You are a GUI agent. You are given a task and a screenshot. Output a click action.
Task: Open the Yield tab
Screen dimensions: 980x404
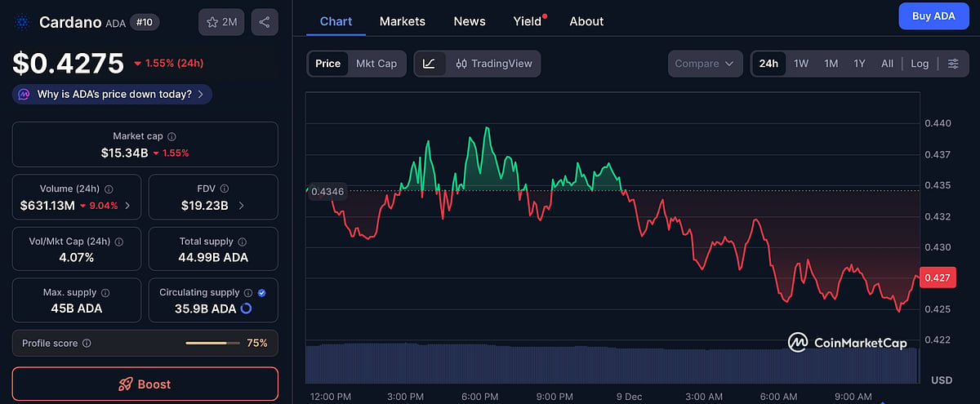click(528, 21)
